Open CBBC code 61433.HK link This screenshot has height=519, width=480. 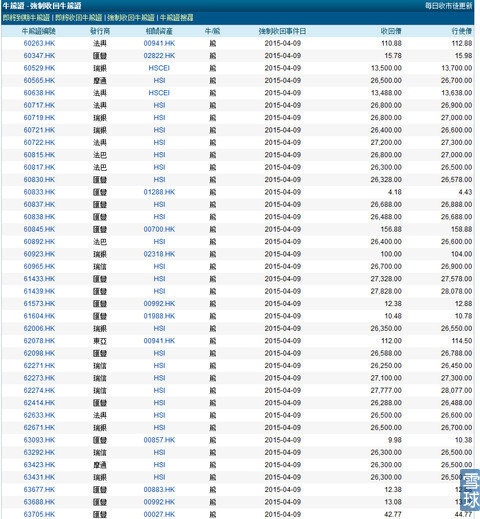coord(39,279)
